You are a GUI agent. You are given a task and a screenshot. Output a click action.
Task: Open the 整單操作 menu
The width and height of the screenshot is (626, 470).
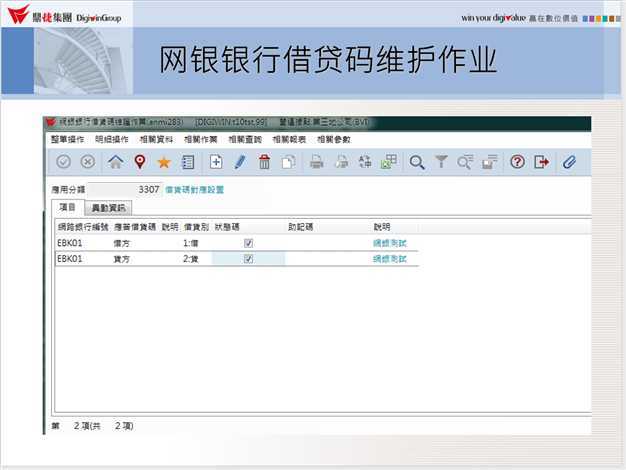tap(67, 139)
